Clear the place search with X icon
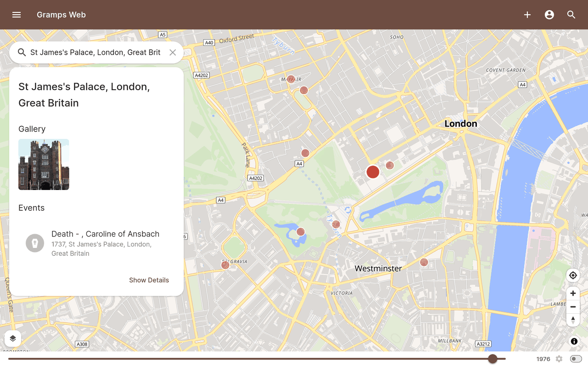Image resolution: width=588 pixels, height=368 pixels. point(173,52)
